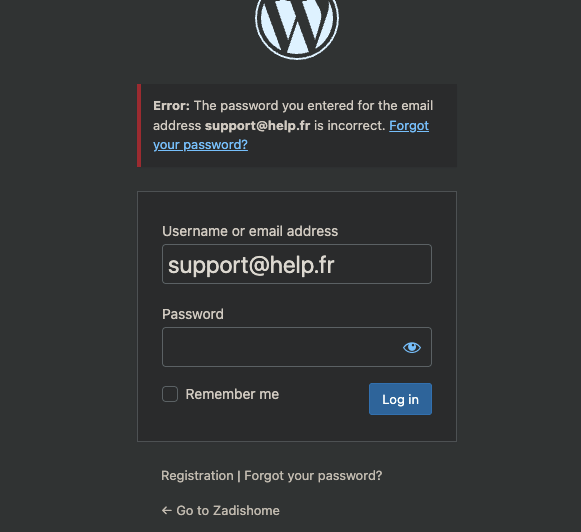Follow Forgot your password link beside Registration
This screenshot has width=581, height=532.
(x=313, y=476)
